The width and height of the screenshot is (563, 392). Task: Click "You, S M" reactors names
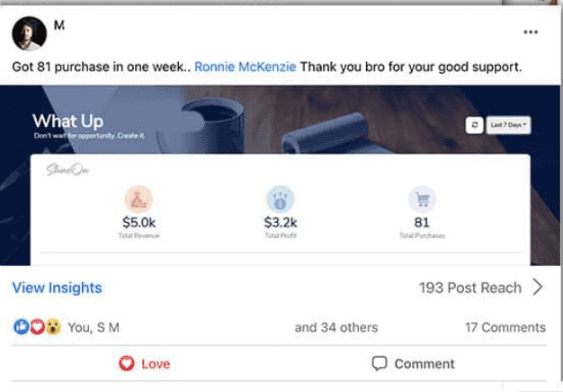[x=93, y=327]
